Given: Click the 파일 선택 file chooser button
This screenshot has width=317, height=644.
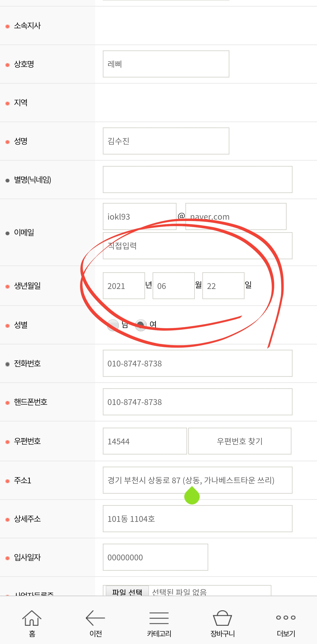Looking at the screenshot, I should [127, 592].
